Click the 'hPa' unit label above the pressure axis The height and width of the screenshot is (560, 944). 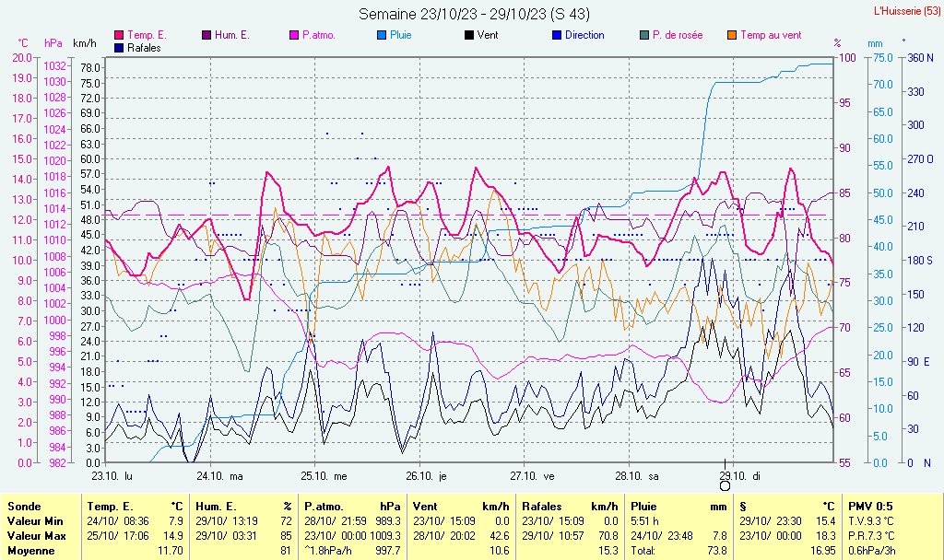(53, 43)
